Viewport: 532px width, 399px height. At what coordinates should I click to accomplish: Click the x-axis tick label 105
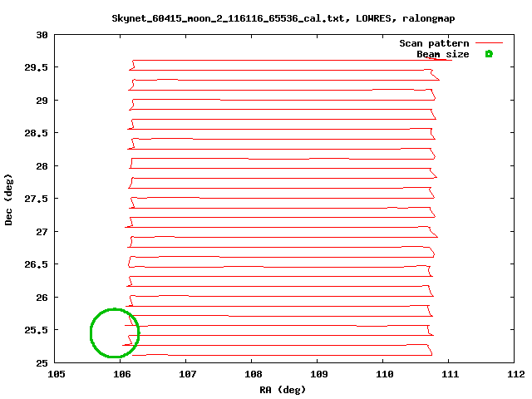click(57, 374)
